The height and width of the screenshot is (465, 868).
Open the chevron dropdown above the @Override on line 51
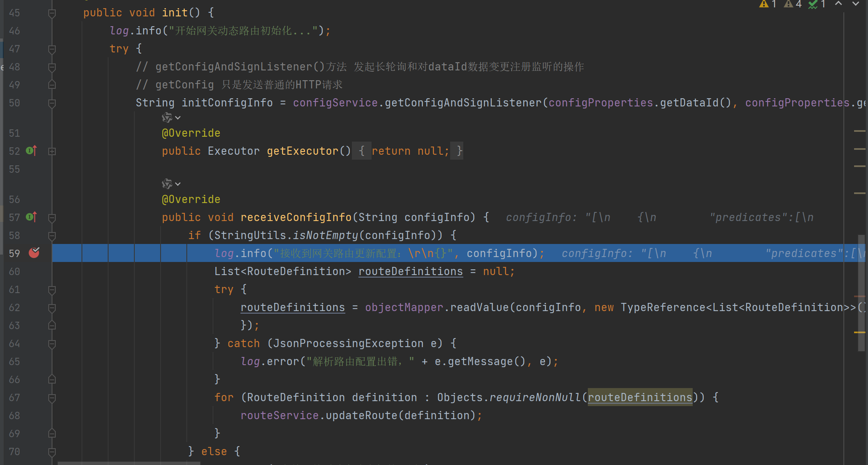pyautogui.click(x=178, y=118)
